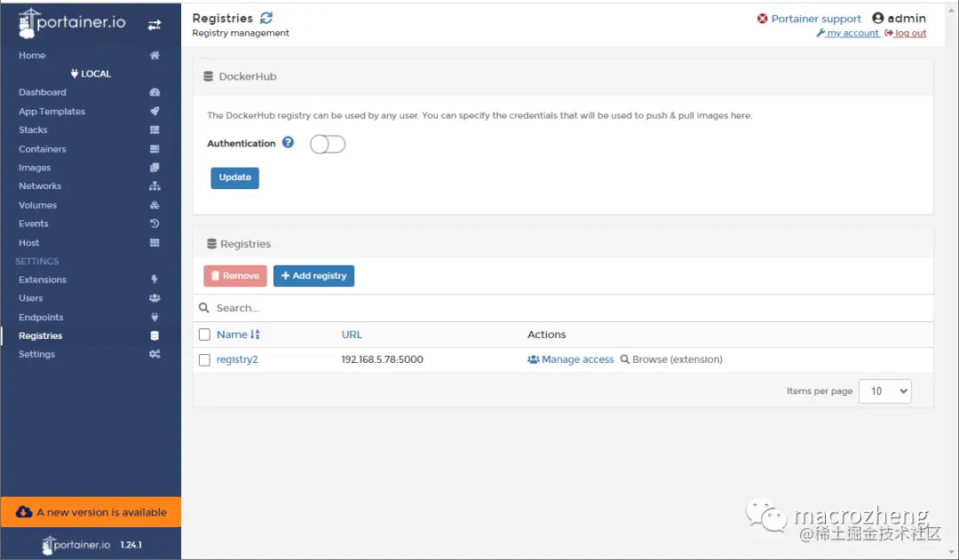Click the LOCAL endpoint label

pos(91,74)
